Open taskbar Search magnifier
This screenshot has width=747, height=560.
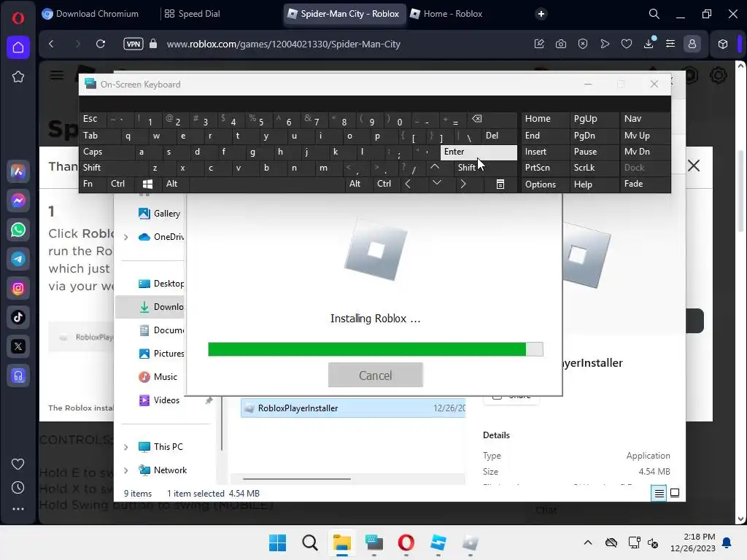pos(309,542)
